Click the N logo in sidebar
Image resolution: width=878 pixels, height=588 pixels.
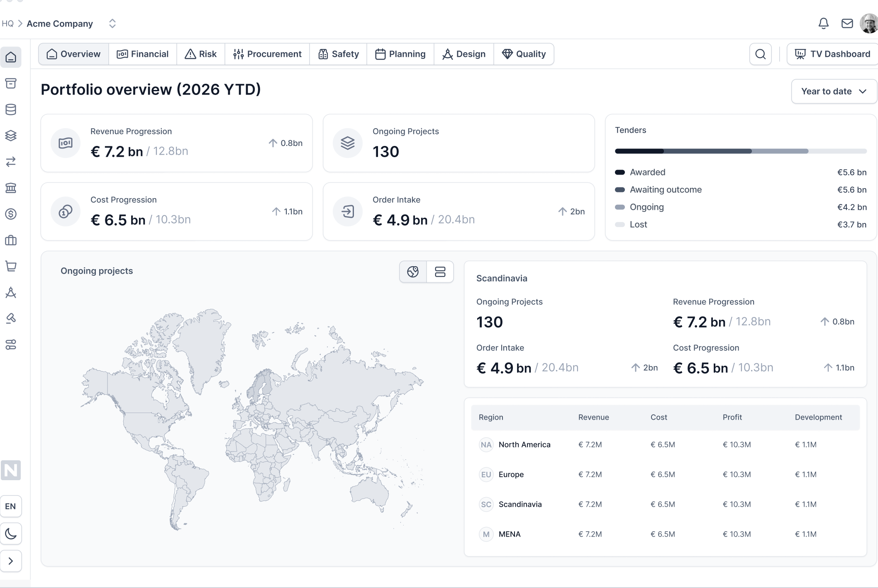11,470
